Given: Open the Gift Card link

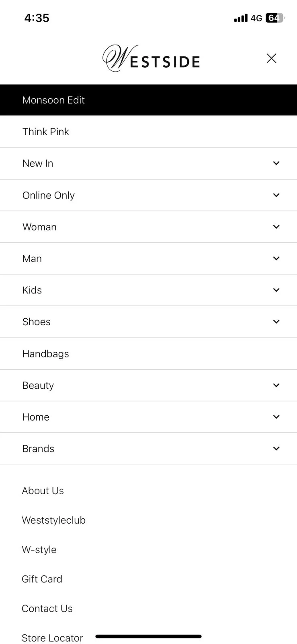Looking at the screenshot, I should coord(42,579).
